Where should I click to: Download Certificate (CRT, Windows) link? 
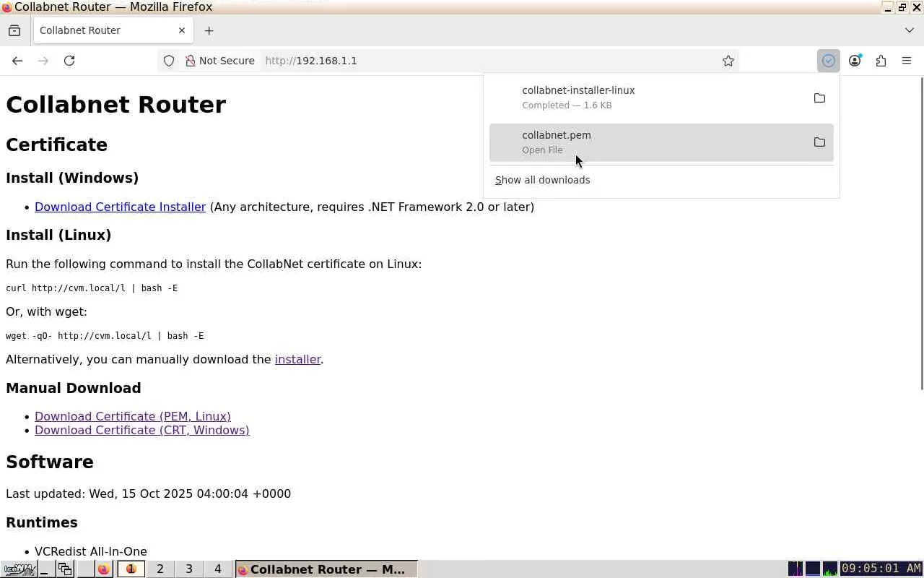pos(141,430)
